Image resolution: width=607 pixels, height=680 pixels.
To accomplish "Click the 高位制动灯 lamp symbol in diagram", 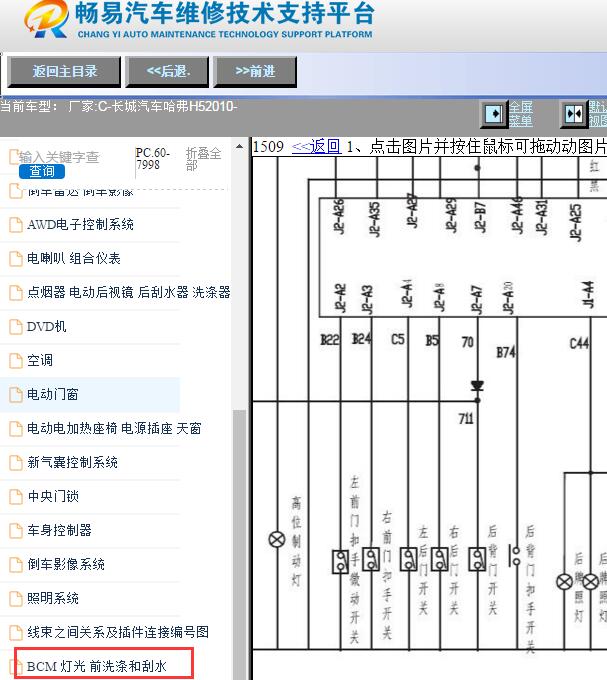I will [x=277, y=539].
